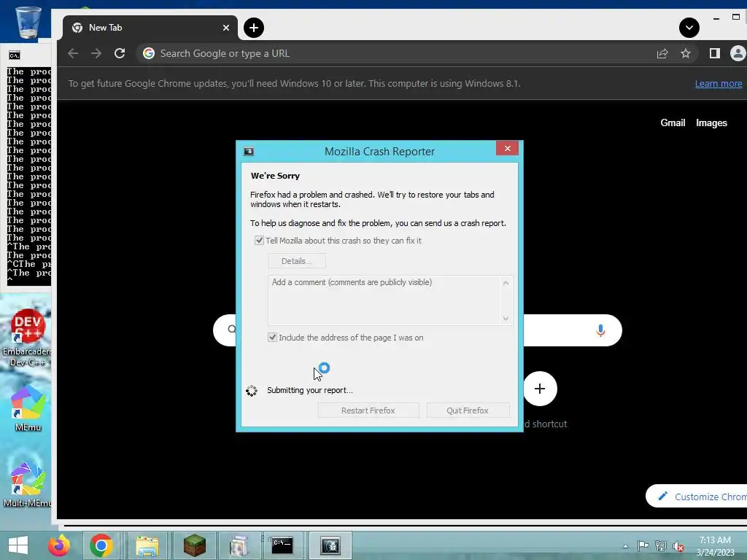Click the Restart Firefox button
This screenshot has height=560, width=747.
368,411
